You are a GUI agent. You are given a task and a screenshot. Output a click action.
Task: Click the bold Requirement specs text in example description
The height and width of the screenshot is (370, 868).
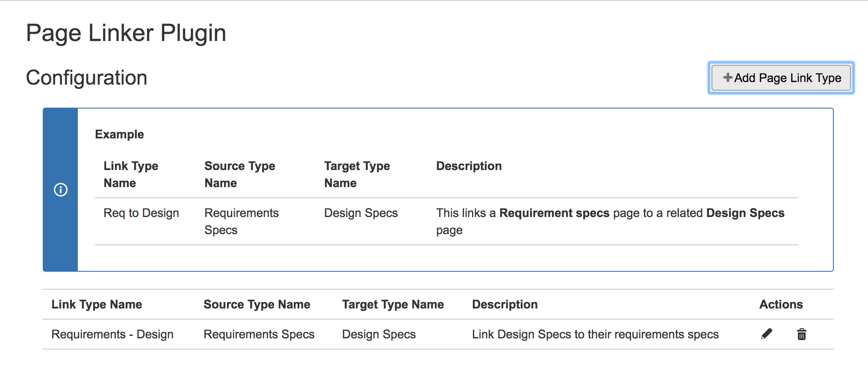(554, 213)
